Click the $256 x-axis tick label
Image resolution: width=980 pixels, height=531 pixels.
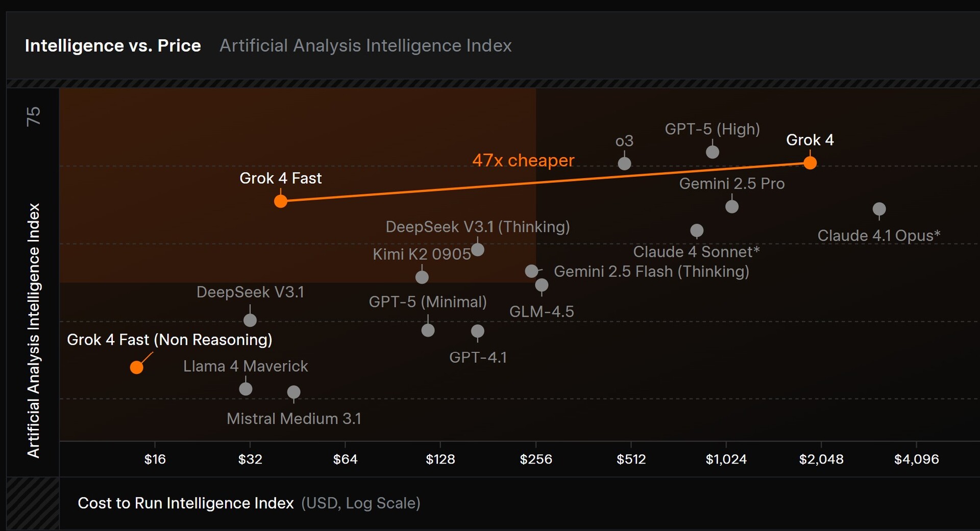click(x=536, y=459)
